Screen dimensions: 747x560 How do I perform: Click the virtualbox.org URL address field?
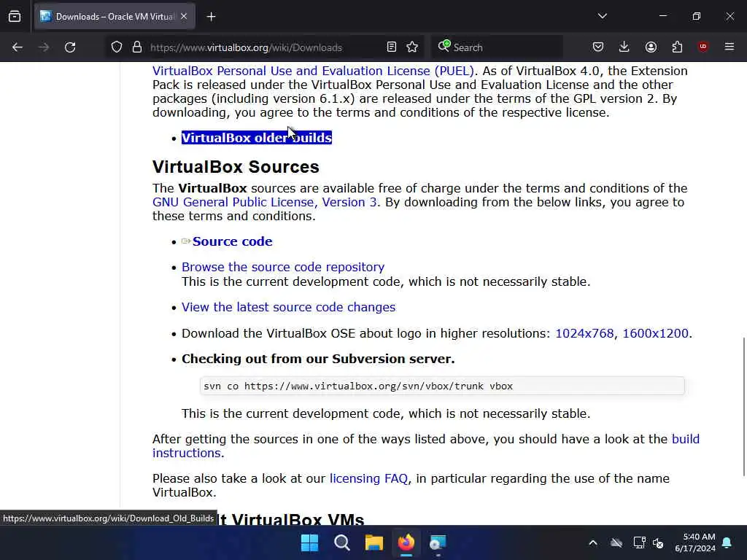(x=246, y=47)
